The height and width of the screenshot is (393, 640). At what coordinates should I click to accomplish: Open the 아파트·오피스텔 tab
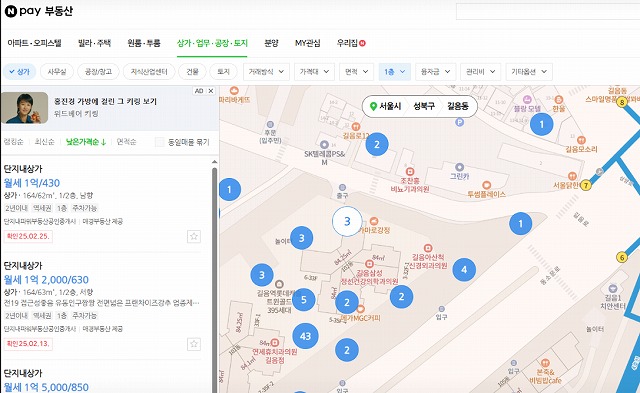35,43
